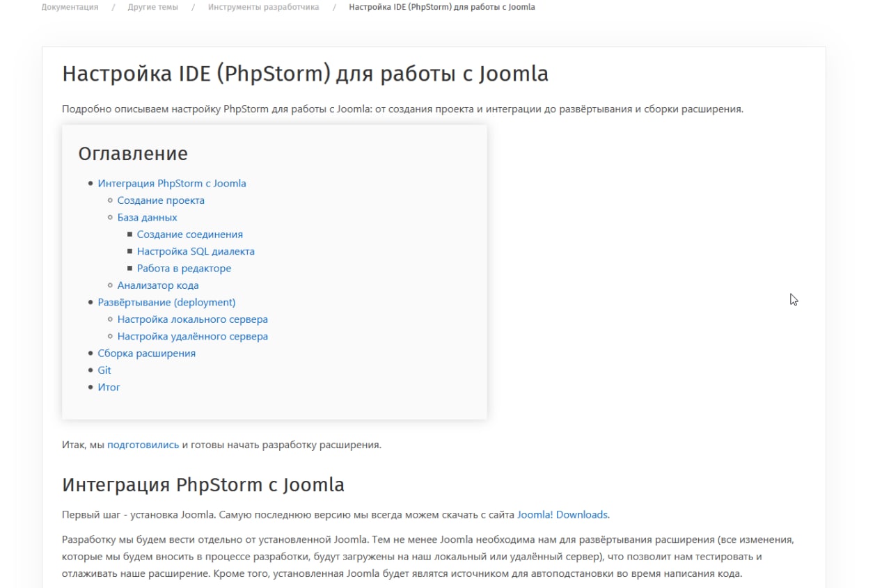Viewport: 891px width, 588px height.
Task: Go to Другие темы breadcrumb
Action: (153, 7)
